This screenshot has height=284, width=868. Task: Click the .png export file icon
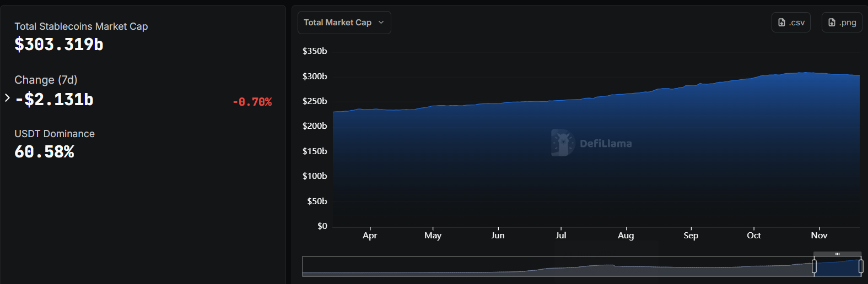pyautogui.click(x=832, y=23)
